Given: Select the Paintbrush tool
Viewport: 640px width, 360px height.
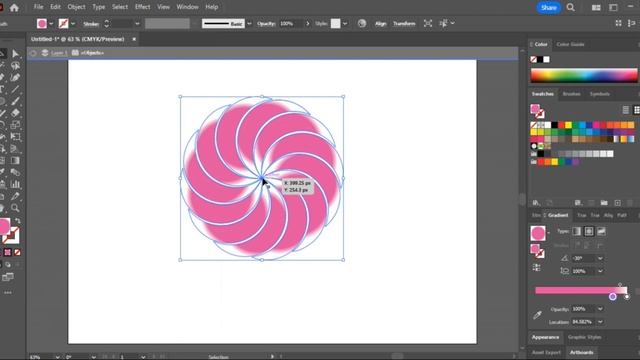Looking at the screenshot, I should pyautogui.click(x=16, y=101).
